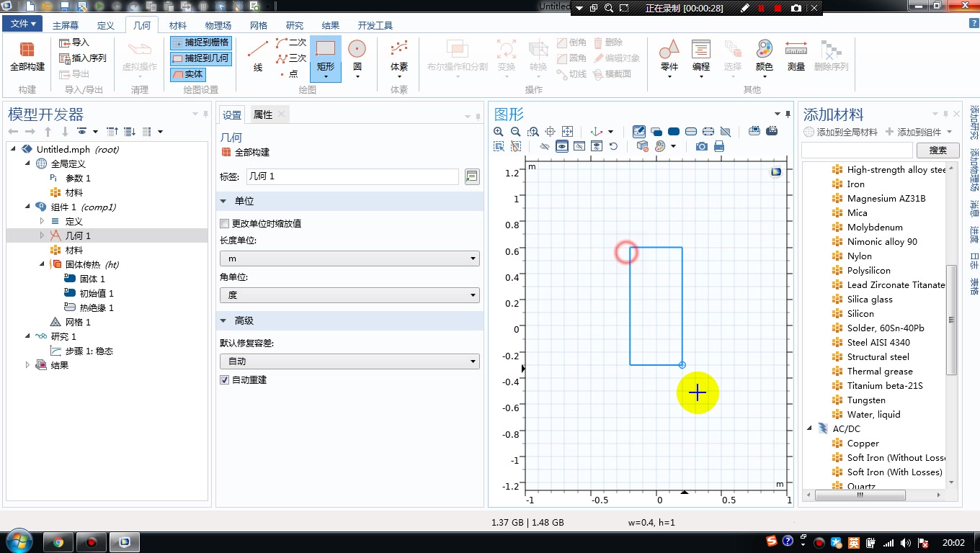980x553 pixels.
Task: Collapse the 组件 1 (comp1) tree node
Action: point(27,207)
